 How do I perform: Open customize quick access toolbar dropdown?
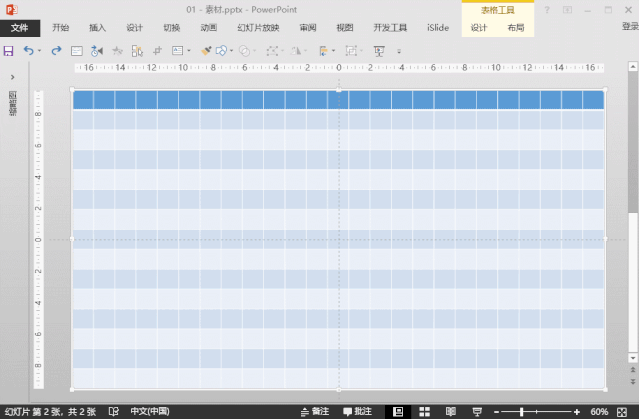coord(399,50)
